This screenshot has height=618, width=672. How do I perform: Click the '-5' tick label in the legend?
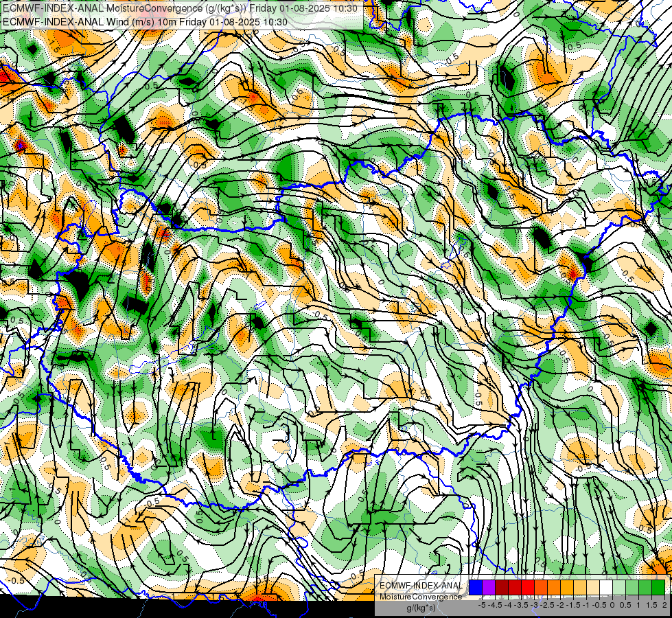click(482, 605)
